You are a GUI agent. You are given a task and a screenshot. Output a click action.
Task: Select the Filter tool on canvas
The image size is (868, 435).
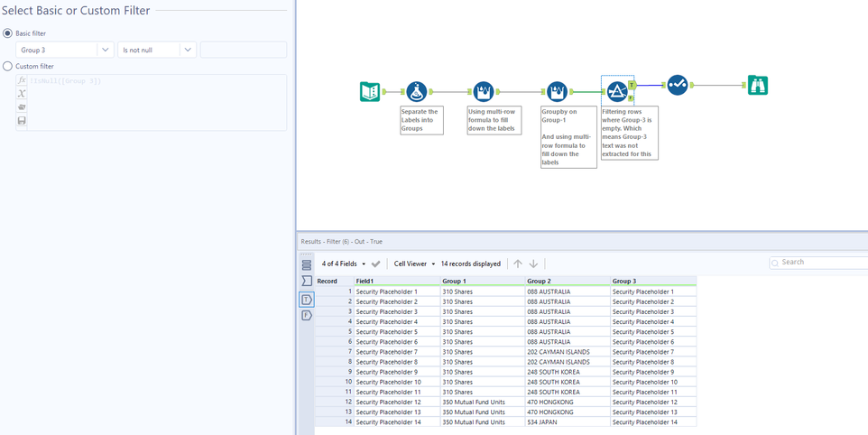pyautogui.click(x=617, y=91)
